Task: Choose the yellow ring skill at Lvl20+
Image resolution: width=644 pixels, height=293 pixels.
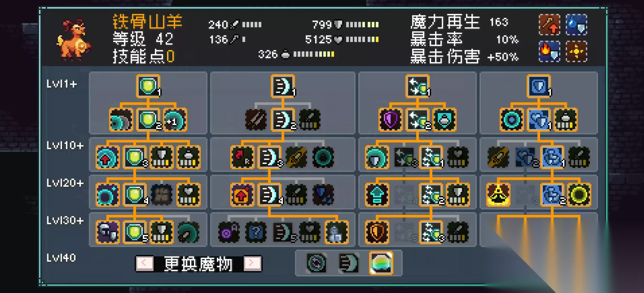Action: tap(579, 195)
